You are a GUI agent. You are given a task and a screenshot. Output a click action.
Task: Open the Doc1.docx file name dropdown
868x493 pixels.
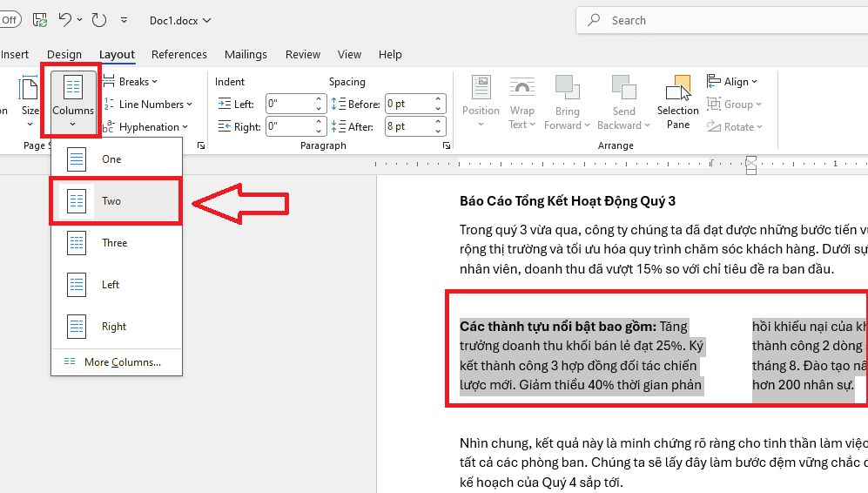(x=180, y=21)
